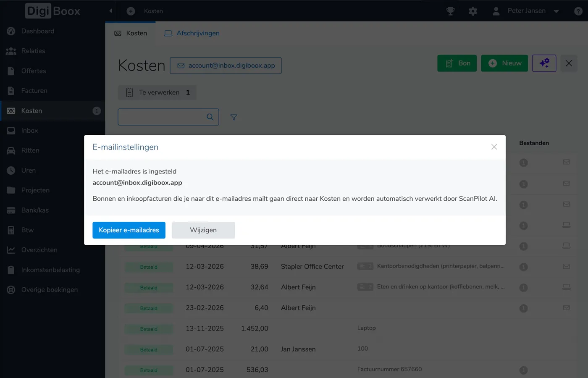Click Kopieer e-mailadres button
Image resolution: width=588 pixels, height=378 pixels.
[129, 230]
